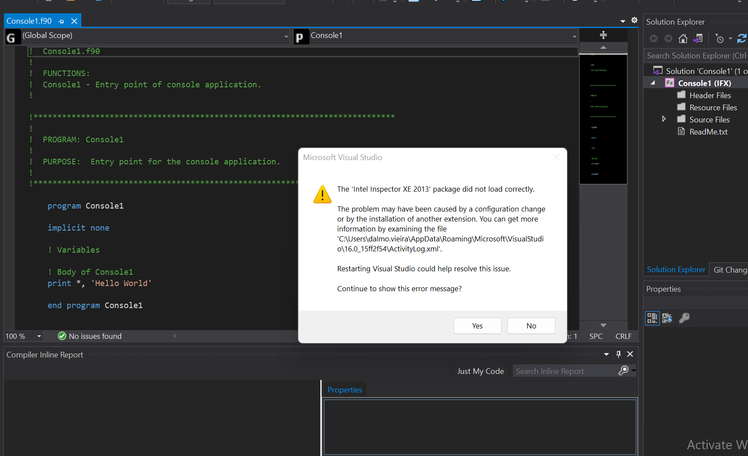Open the document well settings gear
This screenshot has height=456, width=748.
(x=634, y=20)
